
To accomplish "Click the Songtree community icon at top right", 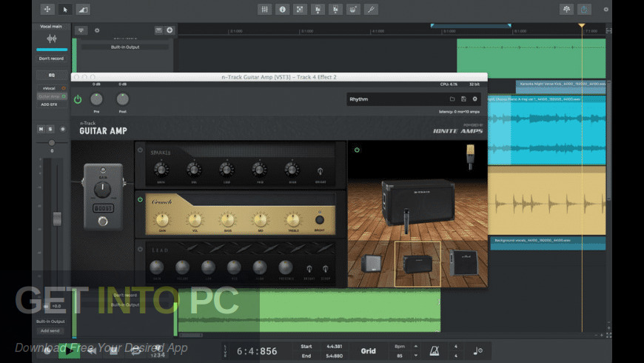I will click(x=566, y=9).
